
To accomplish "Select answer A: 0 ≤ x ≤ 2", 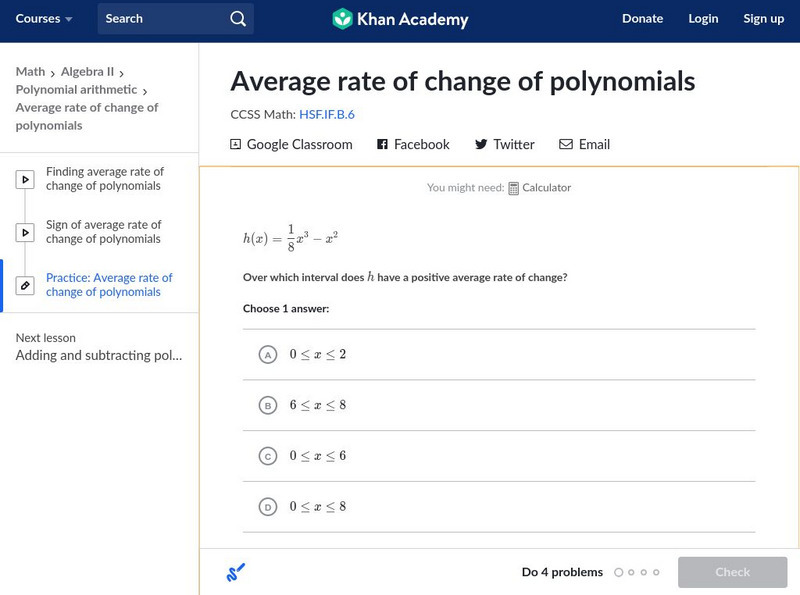I will [267, 355].
